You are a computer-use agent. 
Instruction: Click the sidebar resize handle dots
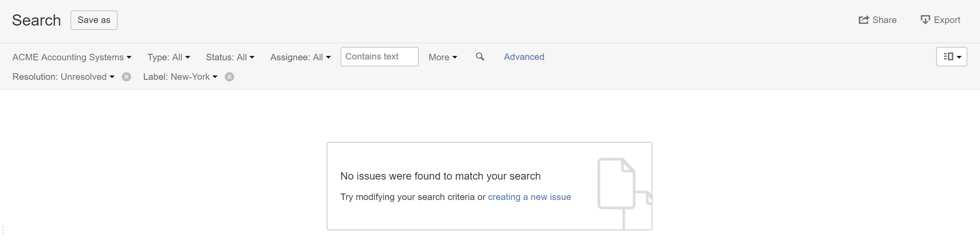point(3,230)
